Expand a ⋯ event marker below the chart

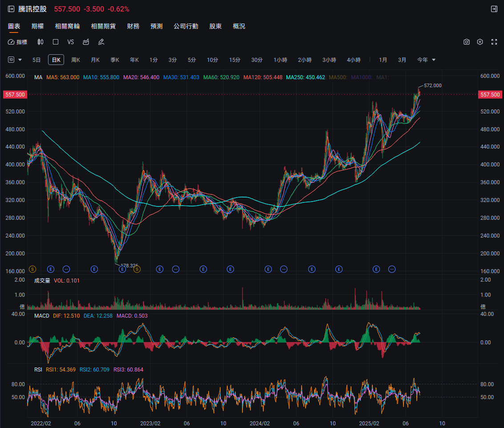66,269
